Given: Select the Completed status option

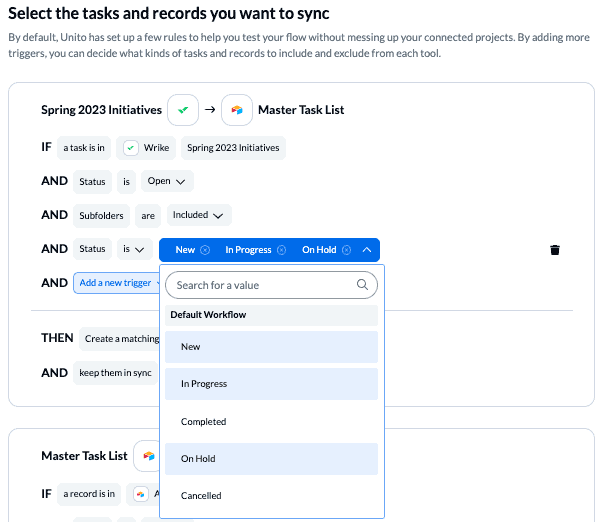Looking at the screenshot, I should [271, 422].
